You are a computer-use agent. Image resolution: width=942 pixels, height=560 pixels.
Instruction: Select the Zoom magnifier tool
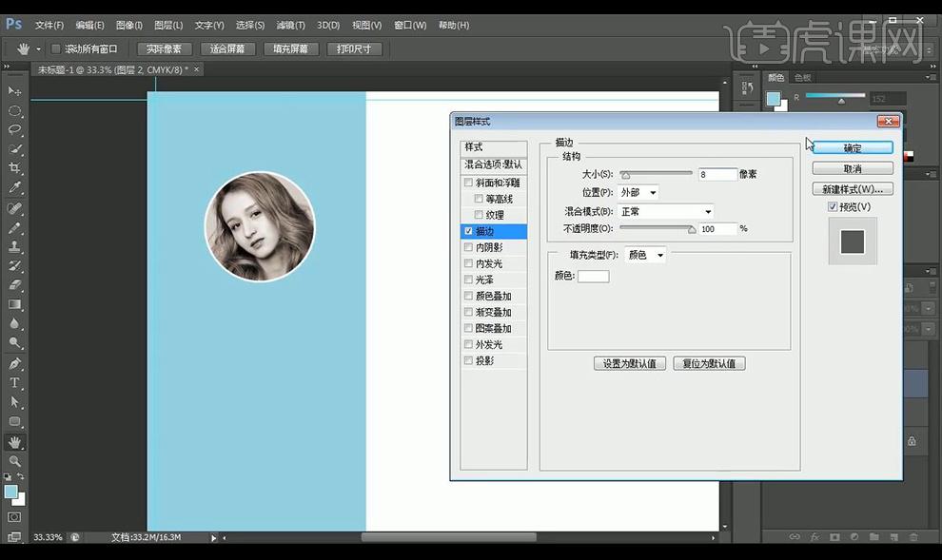(14, 461)
